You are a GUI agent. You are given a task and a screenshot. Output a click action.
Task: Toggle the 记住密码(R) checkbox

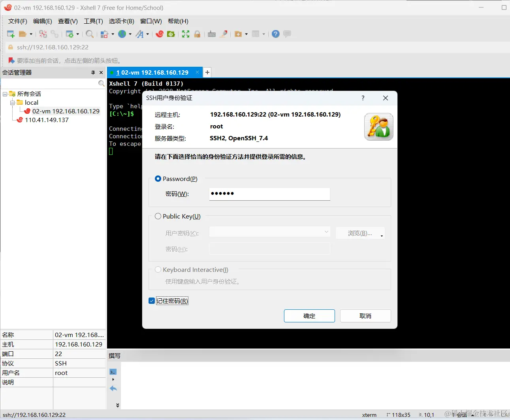(152, 301)
